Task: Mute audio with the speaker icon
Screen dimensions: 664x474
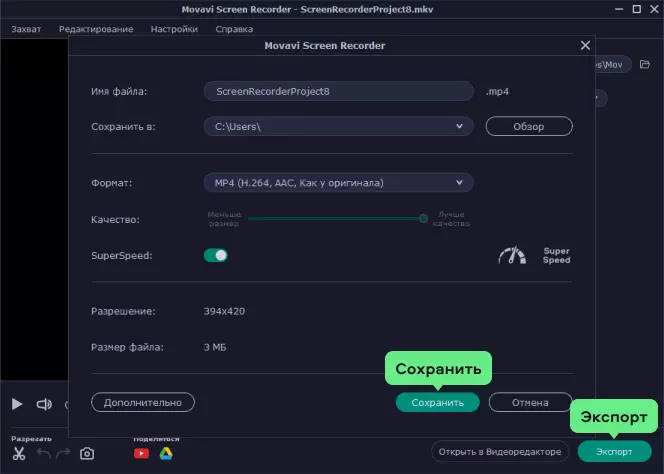Action: [x=44, y=404]
